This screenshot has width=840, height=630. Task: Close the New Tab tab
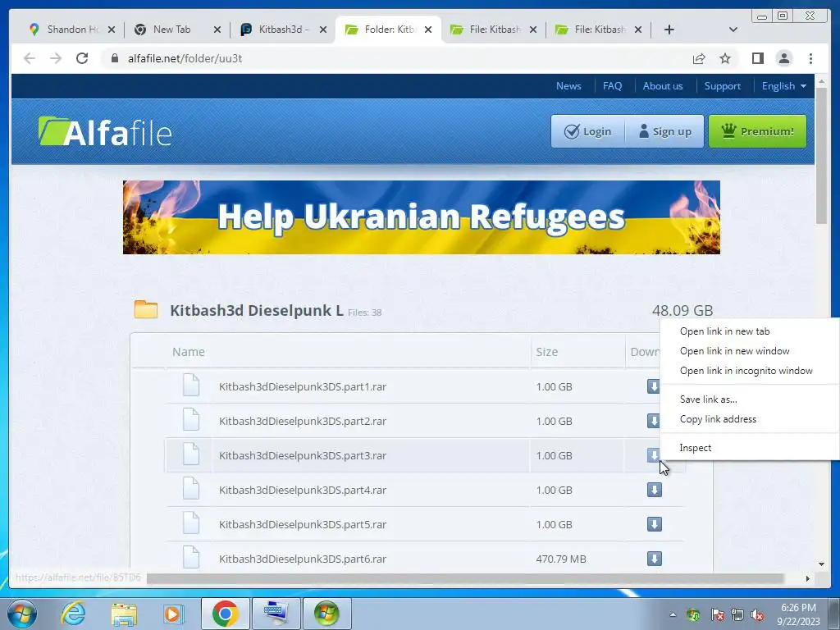217,30
